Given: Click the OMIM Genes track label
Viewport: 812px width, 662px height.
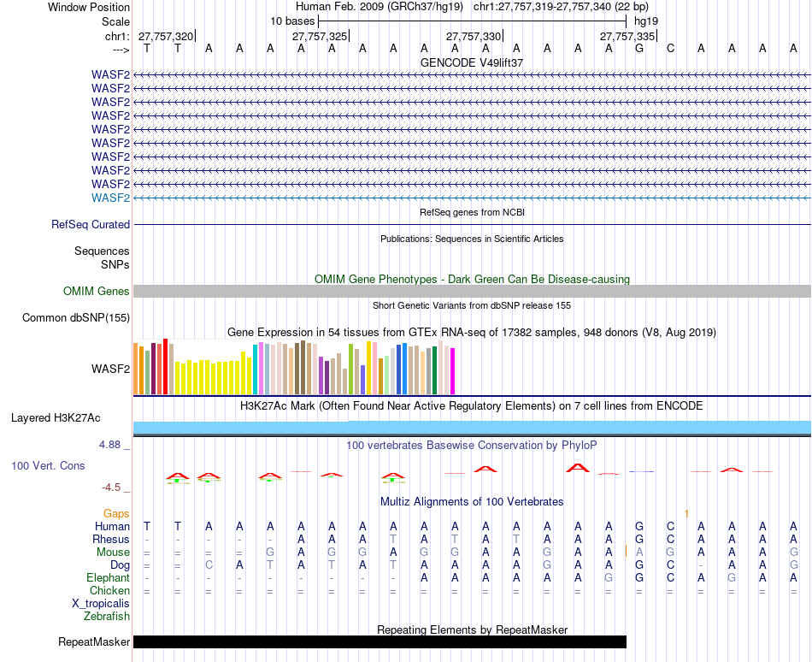Looking at the screenshot, I should click(x=96, y=291).
